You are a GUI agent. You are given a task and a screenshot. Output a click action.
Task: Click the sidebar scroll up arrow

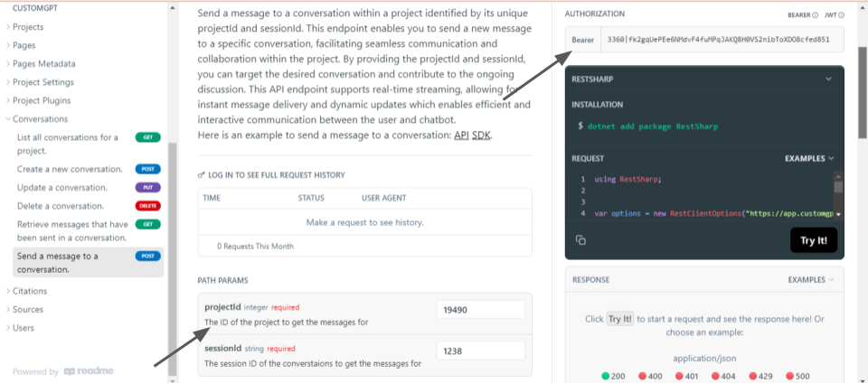172,8
